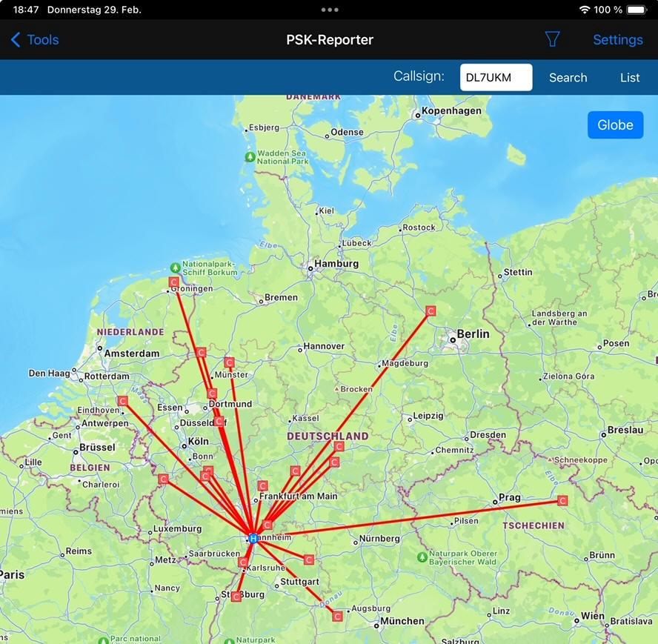This screenshot has width=658, height=644.
Task: Tap the Kassel city label
Action: tap(305, 418)
